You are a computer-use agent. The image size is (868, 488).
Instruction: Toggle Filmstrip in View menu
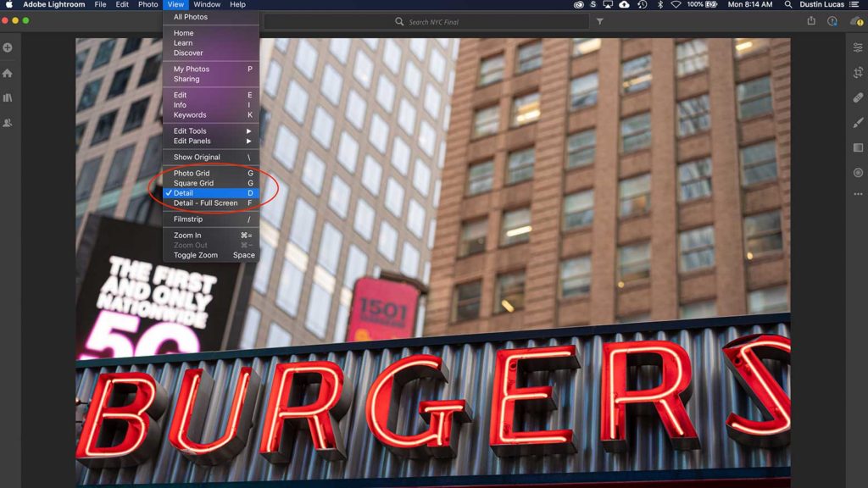[210, 219]
